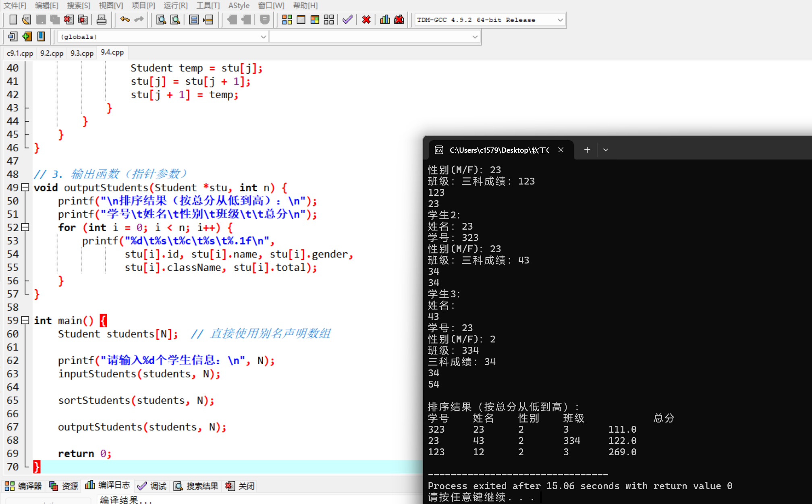Open the 编译日志 bottom panel tab
This screenshot has height=504, width=812.
click(108, 485)
